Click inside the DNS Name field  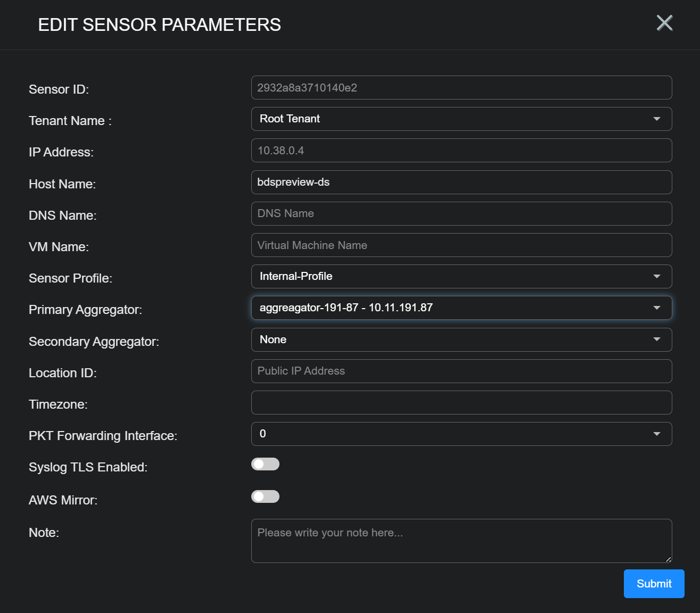pos(461,213)
